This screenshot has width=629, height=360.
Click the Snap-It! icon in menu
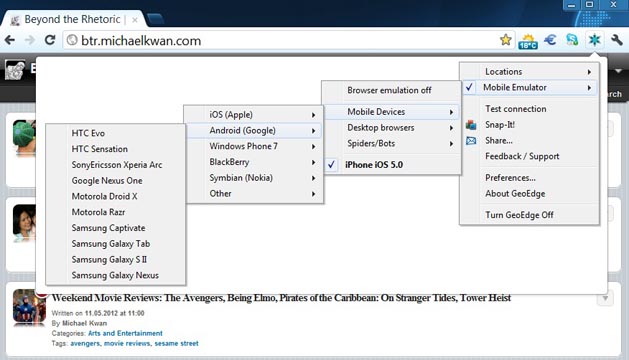click(x=471, y=125)
